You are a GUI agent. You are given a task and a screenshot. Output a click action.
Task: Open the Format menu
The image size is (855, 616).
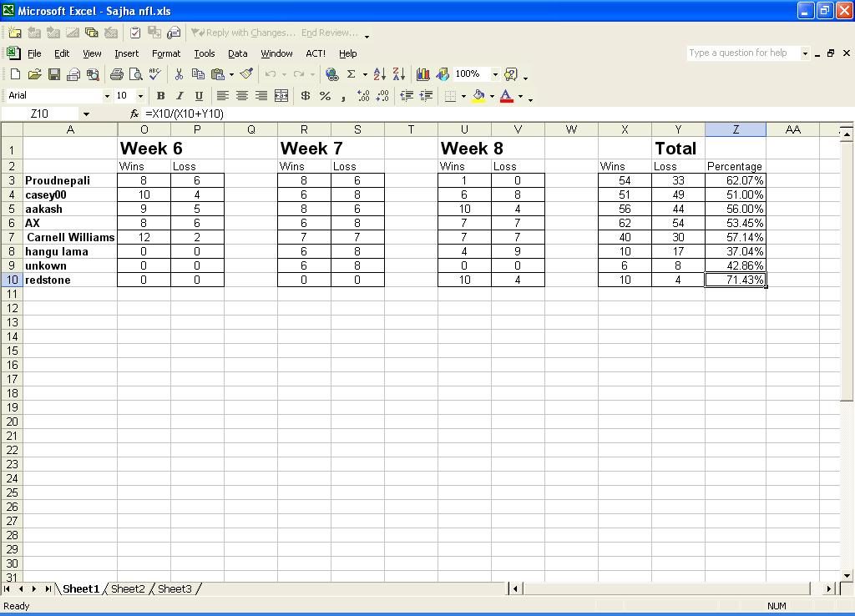tap(165, 53)
